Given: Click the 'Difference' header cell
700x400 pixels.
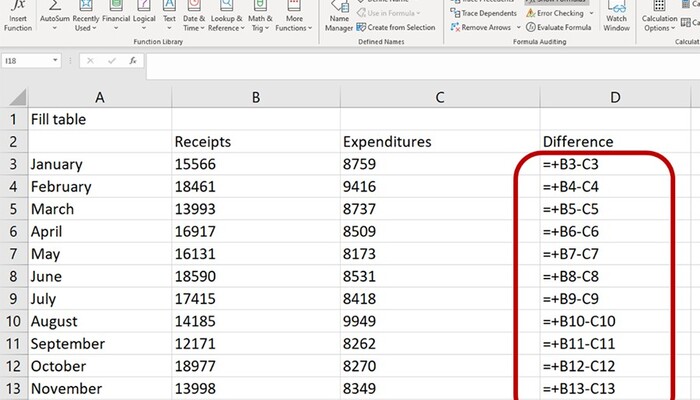Looking at the screenshot, I should point(615,142).
